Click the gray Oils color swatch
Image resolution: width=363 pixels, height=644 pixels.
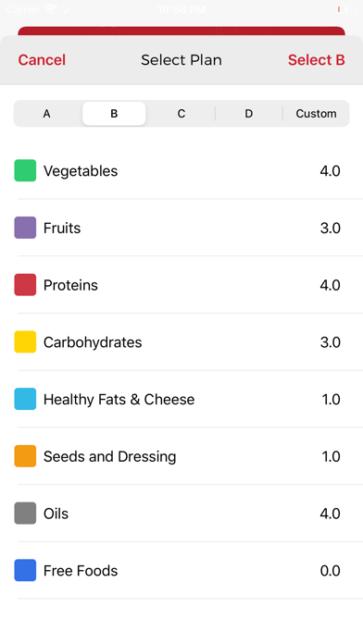25,513
